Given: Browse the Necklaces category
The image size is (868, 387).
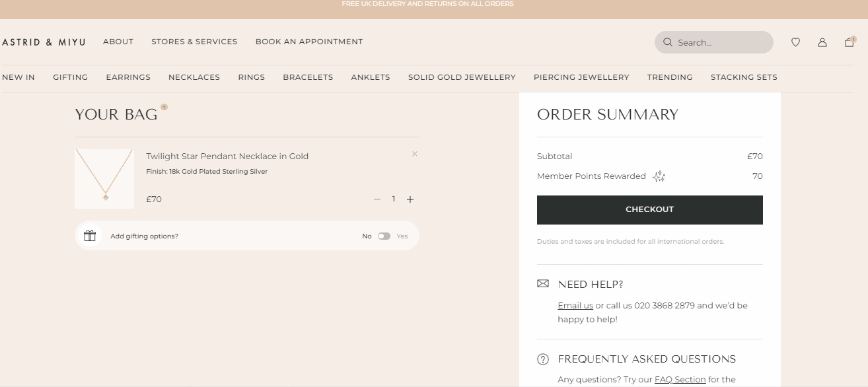Looking at the screenshot, I should [x=194, y=77].
